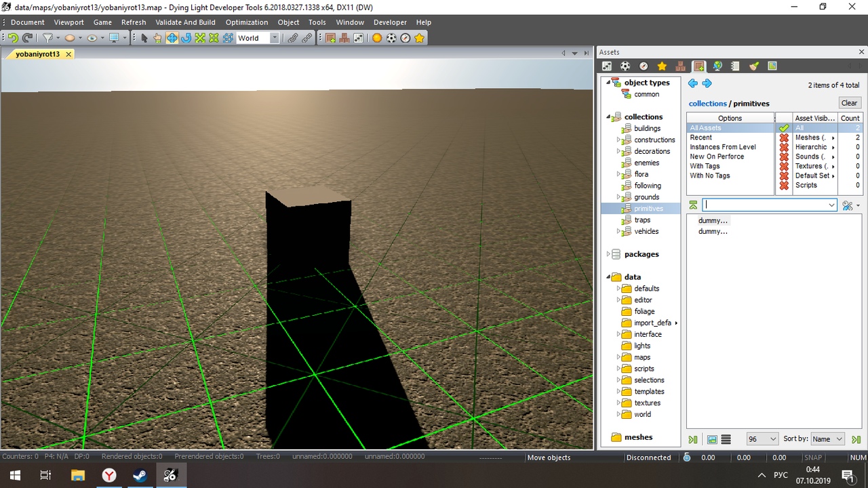Focus the asset search input field
The image size is (868, 488).
click(769, 205)
